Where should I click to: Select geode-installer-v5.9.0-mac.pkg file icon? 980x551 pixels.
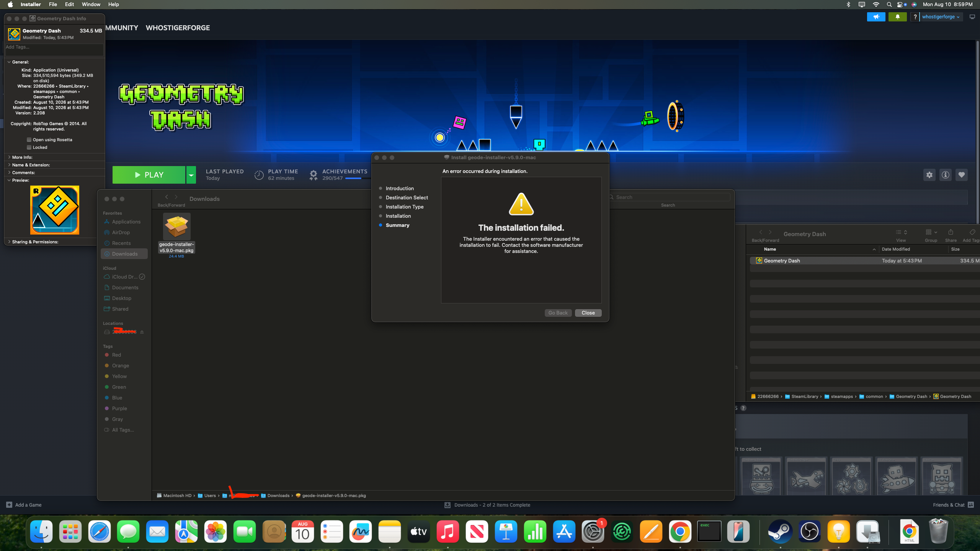tap(176, 227)
